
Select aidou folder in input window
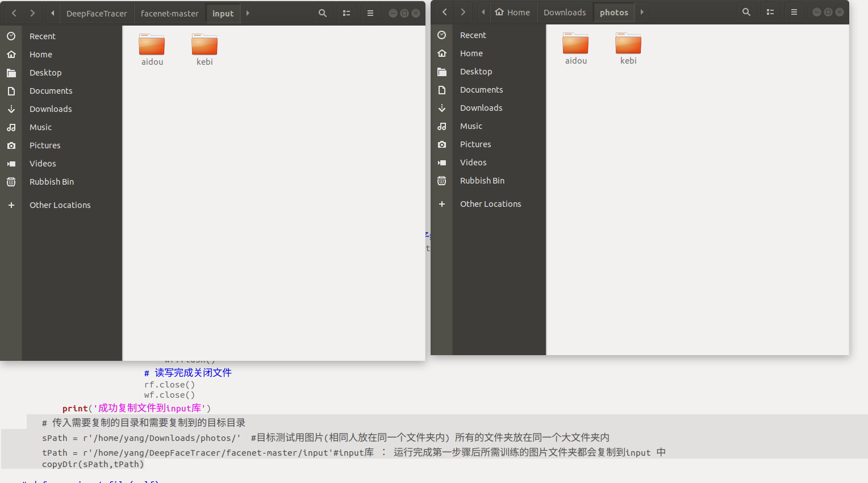point(152,50)
